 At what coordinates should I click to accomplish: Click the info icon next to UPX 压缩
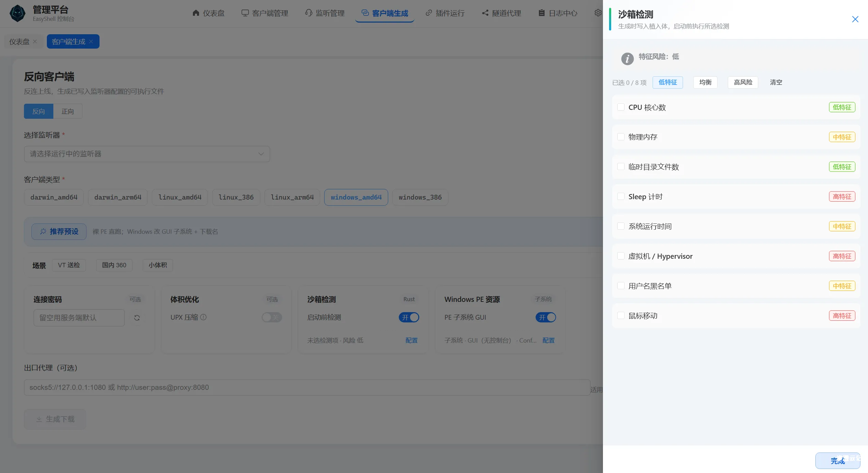203,317
